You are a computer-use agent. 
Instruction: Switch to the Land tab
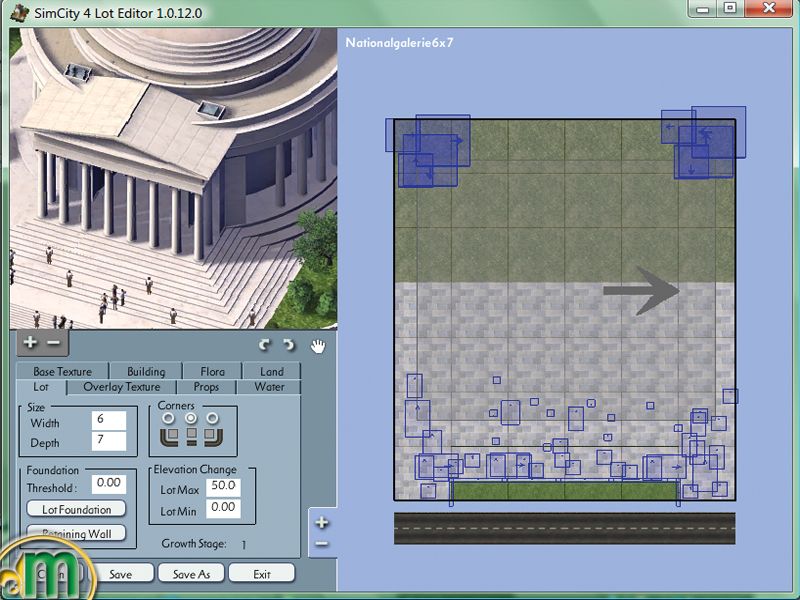click(271, 371)
